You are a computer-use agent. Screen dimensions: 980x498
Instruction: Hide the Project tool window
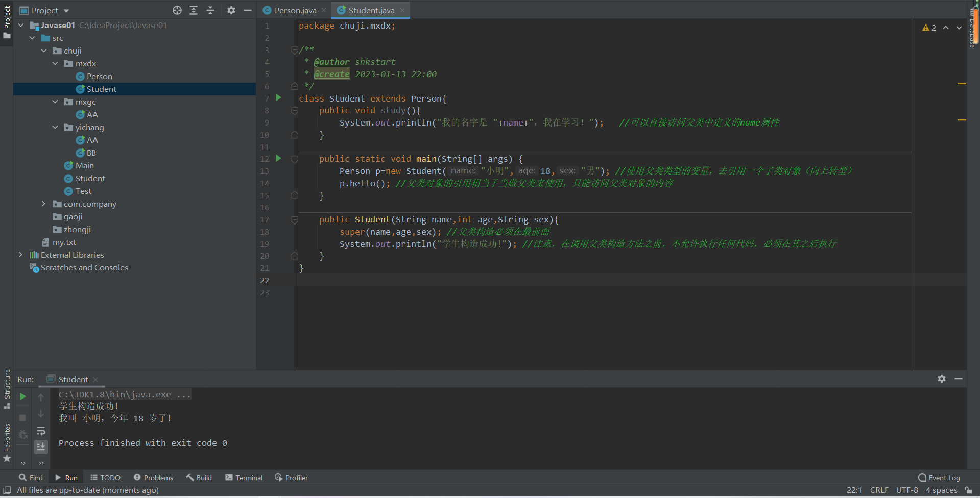pos(248,10)
